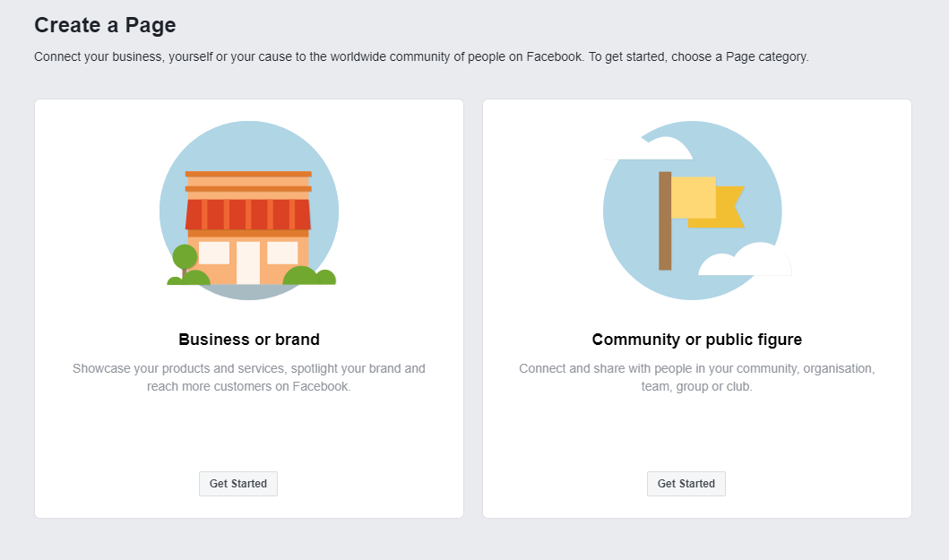
Task: Click Get Started under Community or public figure
Action: click(x=686, y=484)
